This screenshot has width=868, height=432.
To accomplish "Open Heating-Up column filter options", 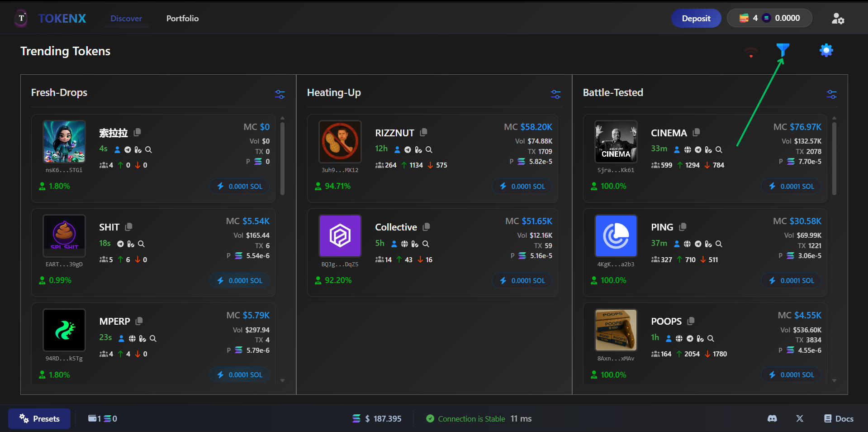I will click(x=555, y=94).
